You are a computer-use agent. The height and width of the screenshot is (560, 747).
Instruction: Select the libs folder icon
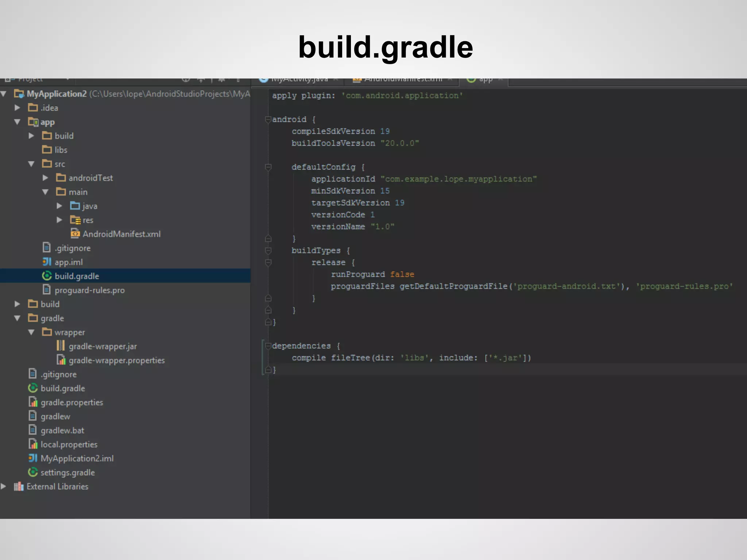47,149
